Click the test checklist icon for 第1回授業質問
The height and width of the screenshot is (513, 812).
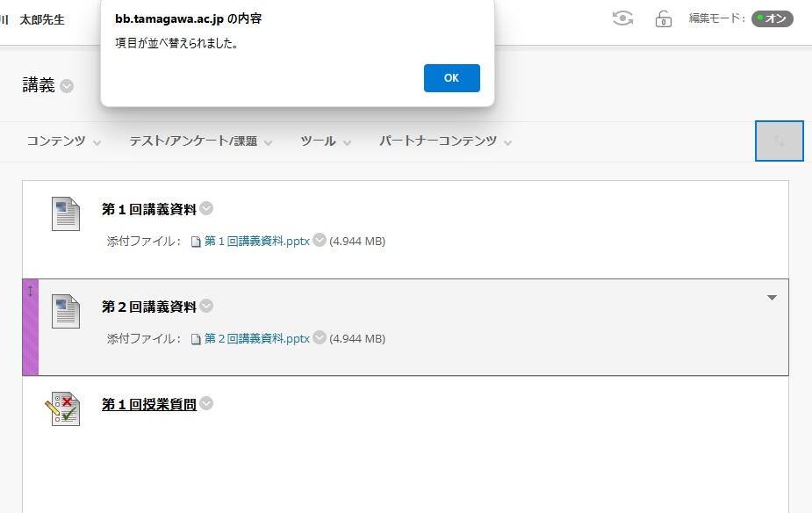click(x=62, y=408)
